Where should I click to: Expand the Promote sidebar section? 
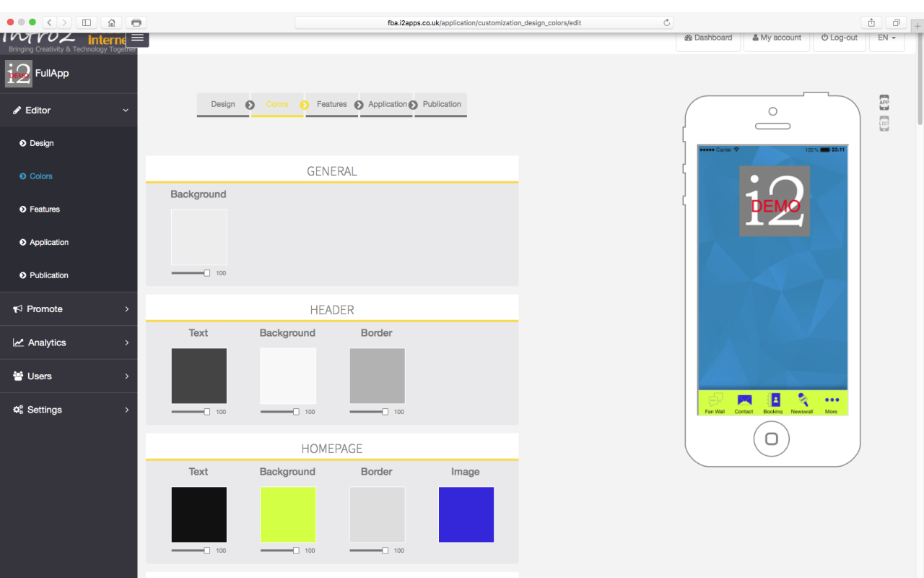(69, 309)
